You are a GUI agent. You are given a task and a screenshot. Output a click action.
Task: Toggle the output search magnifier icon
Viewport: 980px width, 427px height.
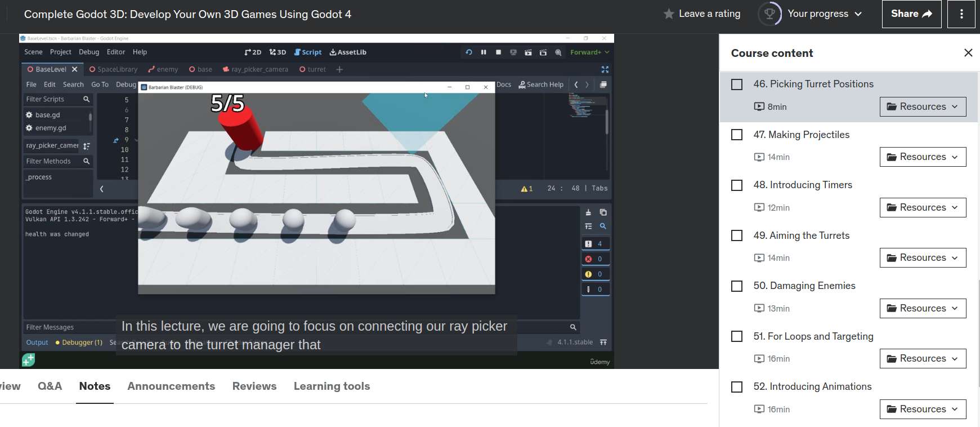pyautogui.click(x=603, y=226)
